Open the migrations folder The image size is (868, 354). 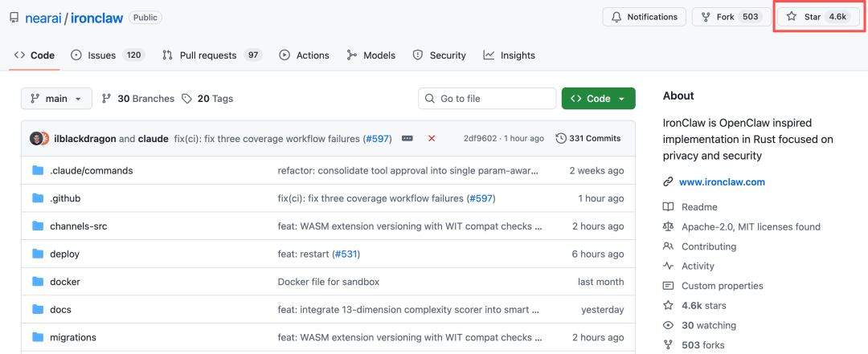coord(73,337)
